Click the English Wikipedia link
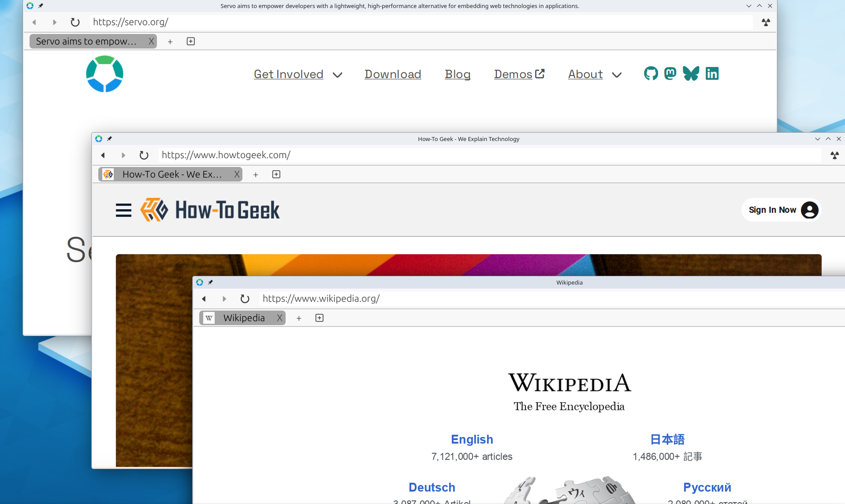This screenshot has width=845, height=504. 471,439
